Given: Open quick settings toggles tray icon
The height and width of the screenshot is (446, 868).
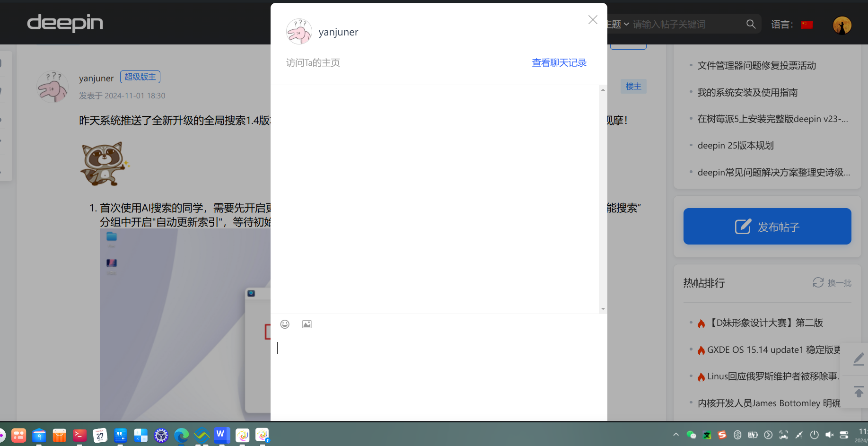Looking at the screenshot, I should (x=844, y=435).
